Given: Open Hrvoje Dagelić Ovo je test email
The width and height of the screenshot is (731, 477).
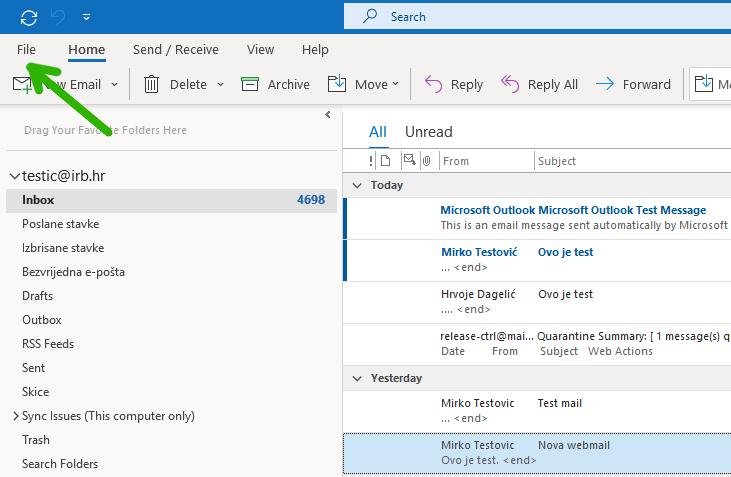Looking at the screenshot, I should [x=537, y=302].
